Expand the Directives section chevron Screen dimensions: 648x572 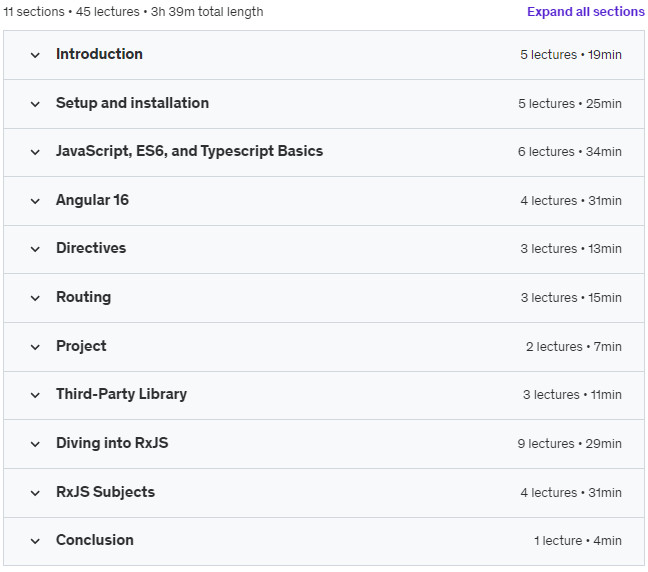point(35,249)
